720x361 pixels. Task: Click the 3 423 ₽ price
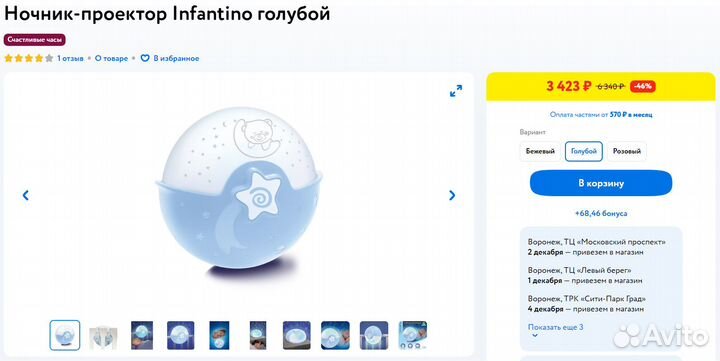(568, 86)
